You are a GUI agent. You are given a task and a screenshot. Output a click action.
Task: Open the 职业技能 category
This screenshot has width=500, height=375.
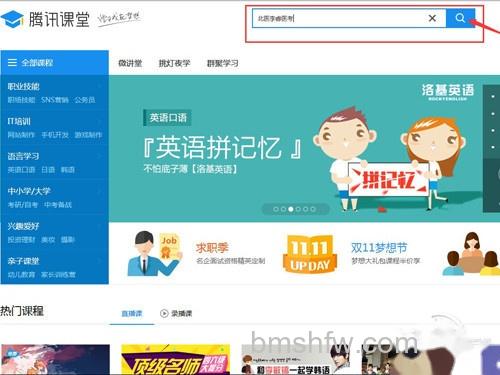point(24,87)
